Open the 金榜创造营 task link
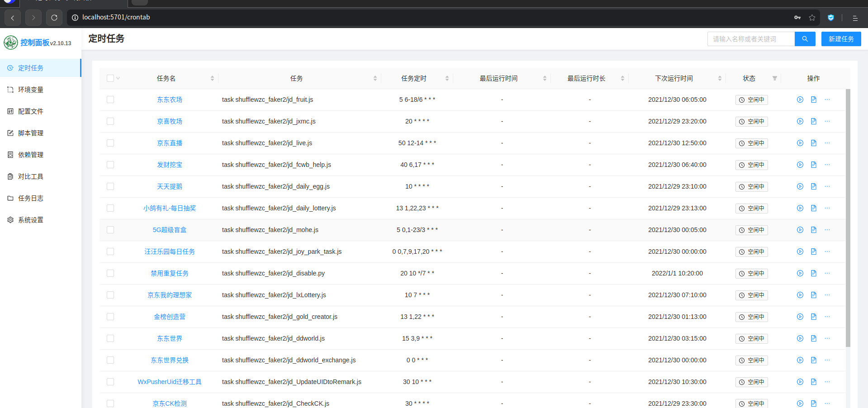Screen dimensions: 868x408 pyautogui.click(x=170, y=317)
